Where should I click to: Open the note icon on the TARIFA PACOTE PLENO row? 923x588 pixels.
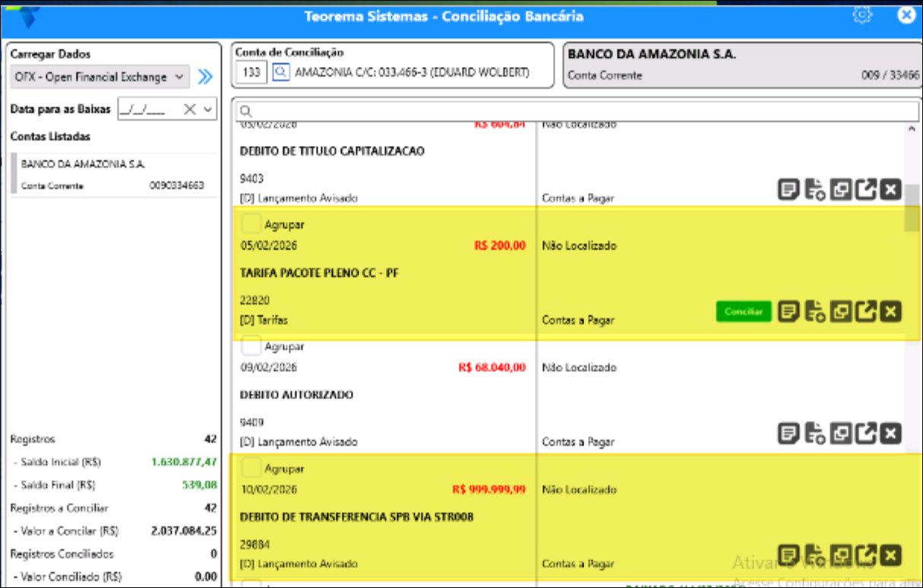coord(789,311)
